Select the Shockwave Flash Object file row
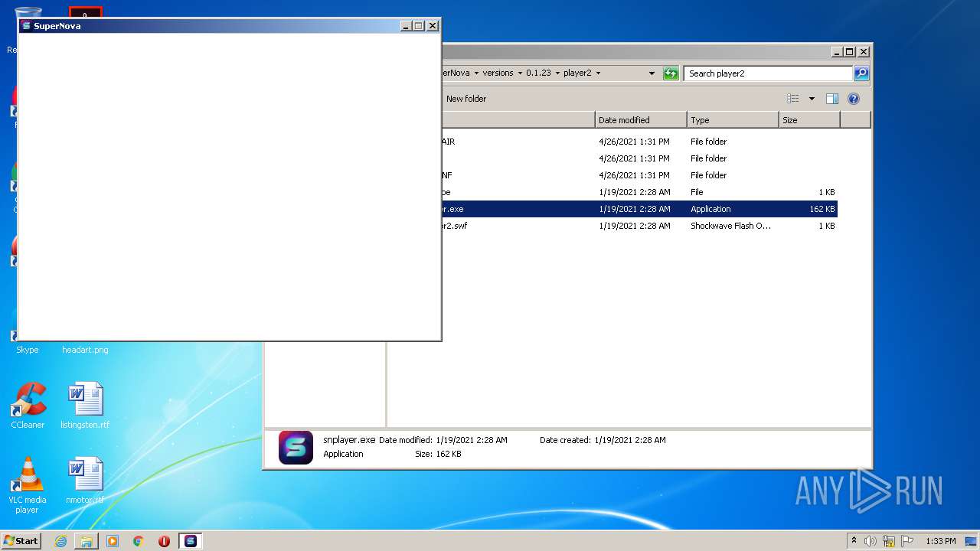The height and width of the screenshot is (551, 980). coord(639,226)
